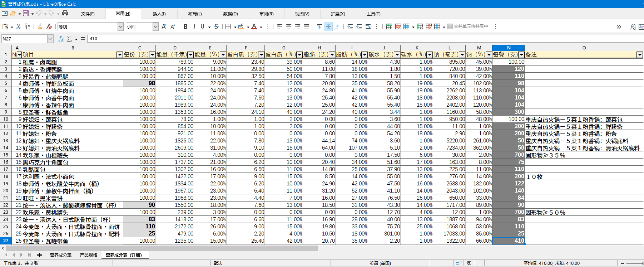644x267 pixels.
Task: Open the 视图(V) tab
Action: (302, 14)
